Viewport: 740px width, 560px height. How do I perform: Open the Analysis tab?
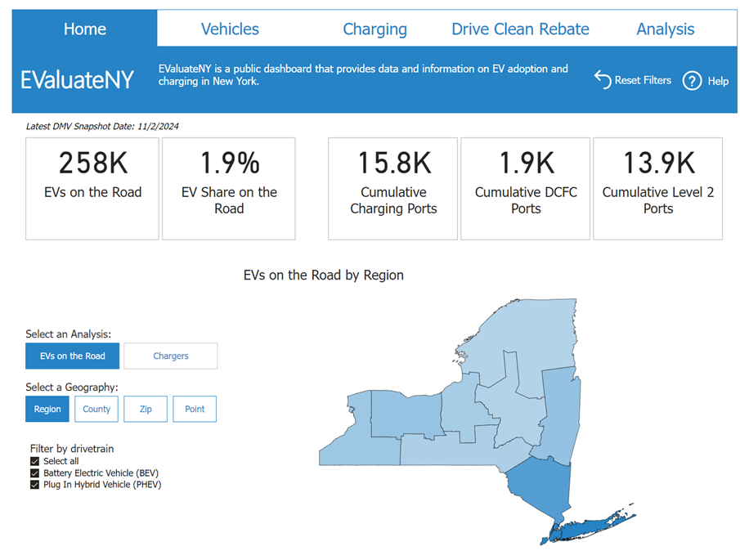665,29
